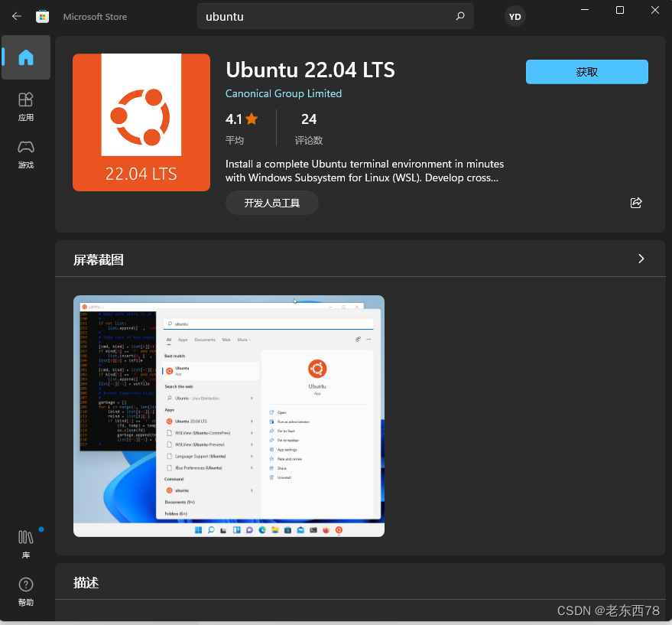Maximize the Microsoft Store window
672x625 pixels.
[x=620, y=10]
